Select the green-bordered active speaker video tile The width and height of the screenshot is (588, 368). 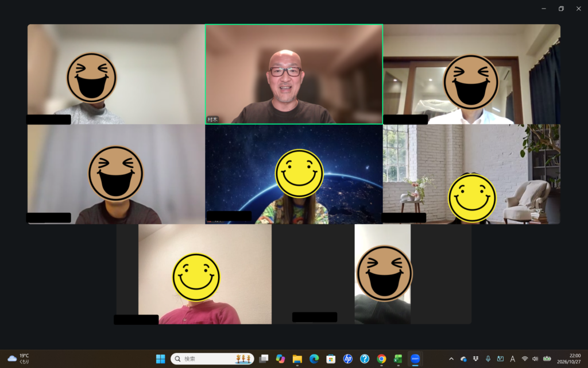pos(294,74)
